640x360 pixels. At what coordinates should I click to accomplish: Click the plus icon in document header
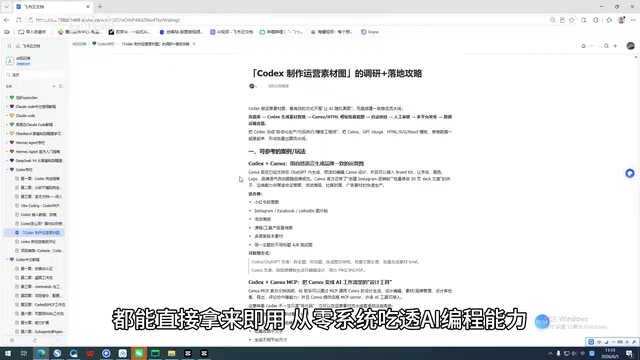click(x=616, y=46)
